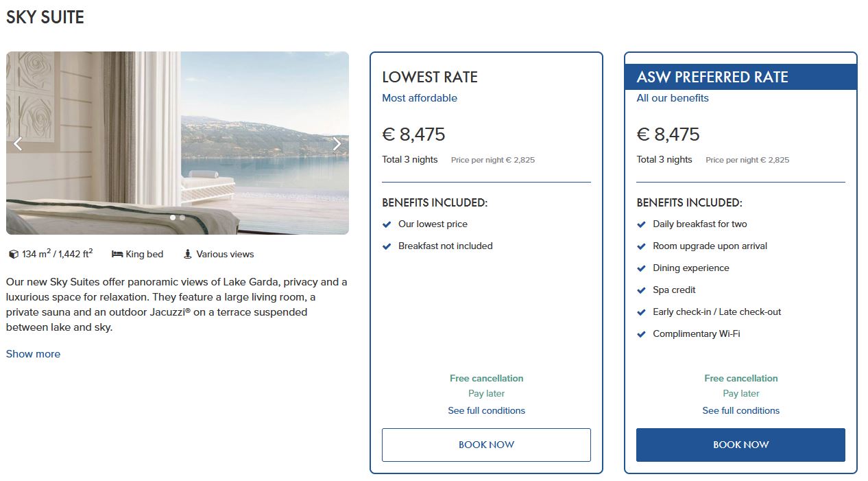The width and height of the screenshot is (868, 481).
Task: Expand description with Show more
Action: 33,354
